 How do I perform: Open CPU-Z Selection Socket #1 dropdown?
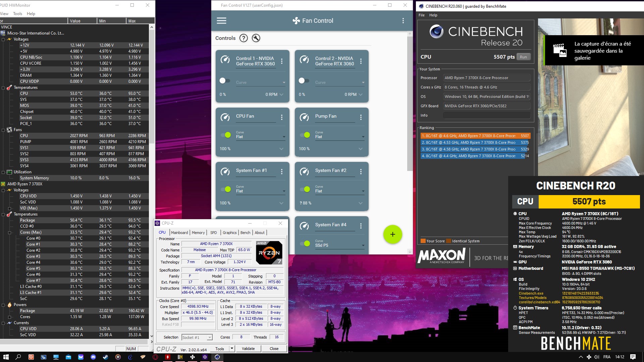(197, 338)
